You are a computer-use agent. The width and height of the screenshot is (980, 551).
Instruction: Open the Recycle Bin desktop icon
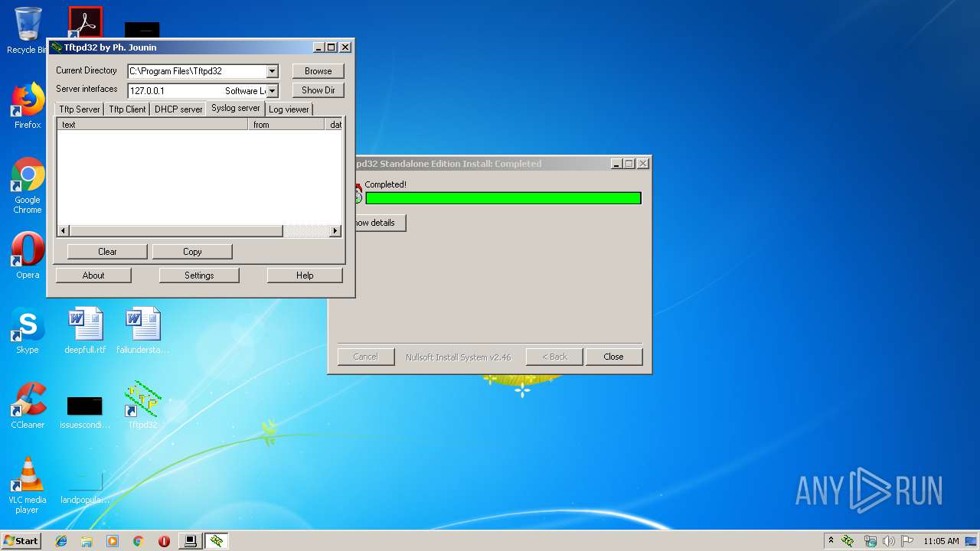(x=28, y=29)
